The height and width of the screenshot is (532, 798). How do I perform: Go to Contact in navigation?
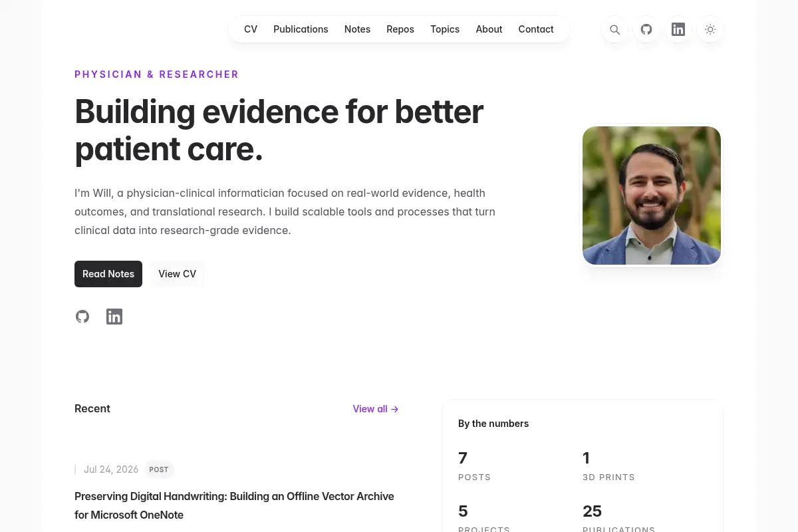pos(536,29)
